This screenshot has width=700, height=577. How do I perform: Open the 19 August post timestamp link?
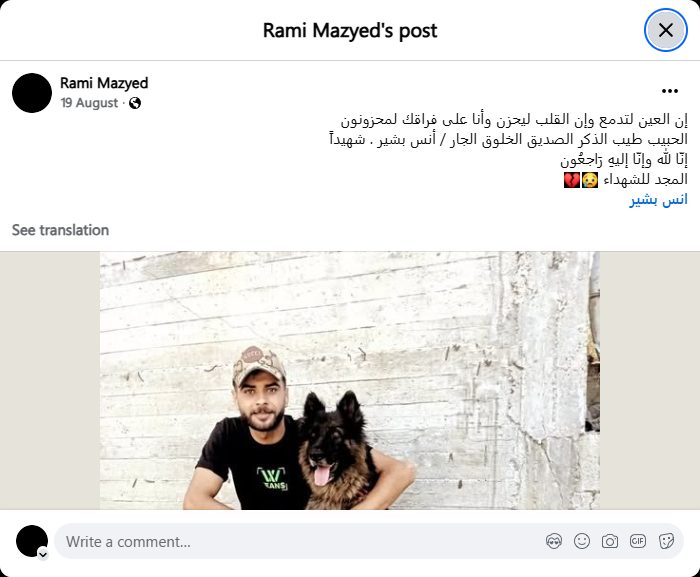[89, 103]
